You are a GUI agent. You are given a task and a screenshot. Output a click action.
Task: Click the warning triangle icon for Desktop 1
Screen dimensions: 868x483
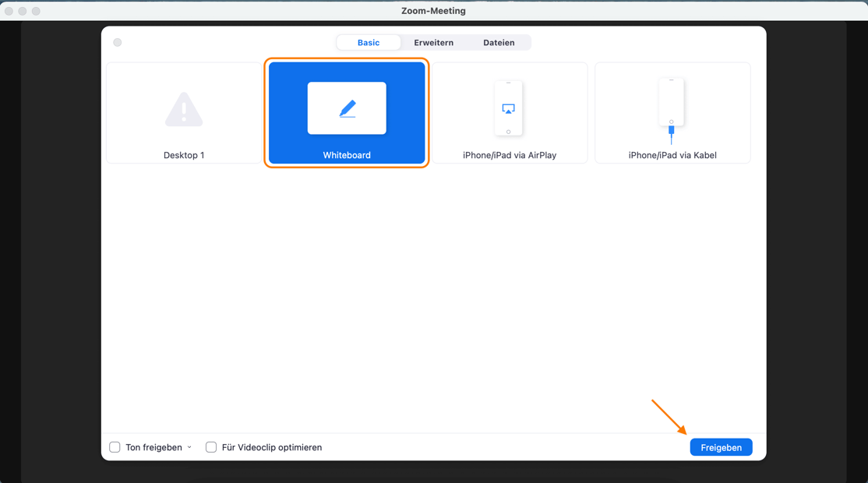[184, 110]
